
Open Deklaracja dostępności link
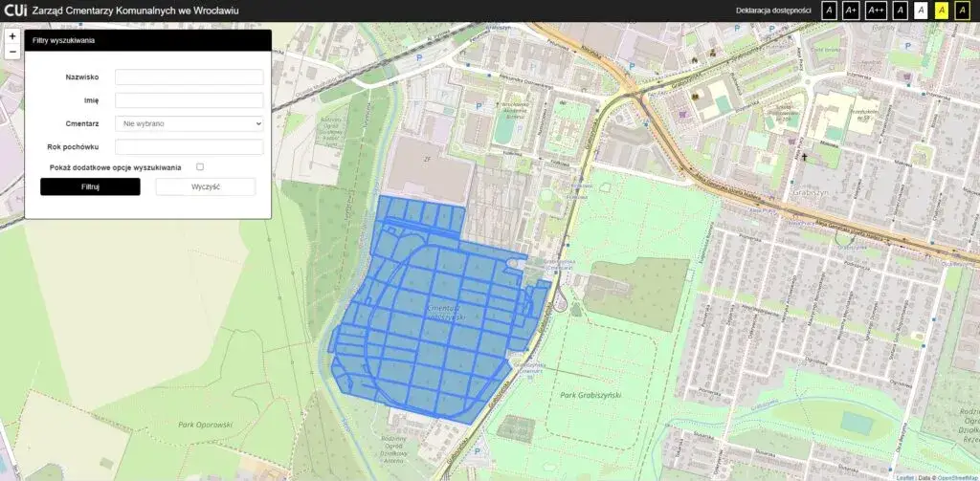coord(773,11)
